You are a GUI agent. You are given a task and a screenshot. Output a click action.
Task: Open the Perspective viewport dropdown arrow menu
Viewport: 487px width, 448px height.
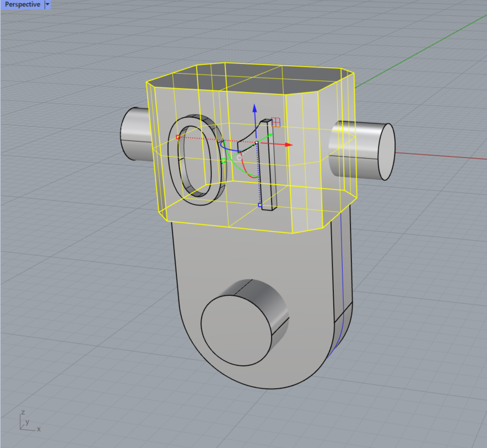point(47,4)
